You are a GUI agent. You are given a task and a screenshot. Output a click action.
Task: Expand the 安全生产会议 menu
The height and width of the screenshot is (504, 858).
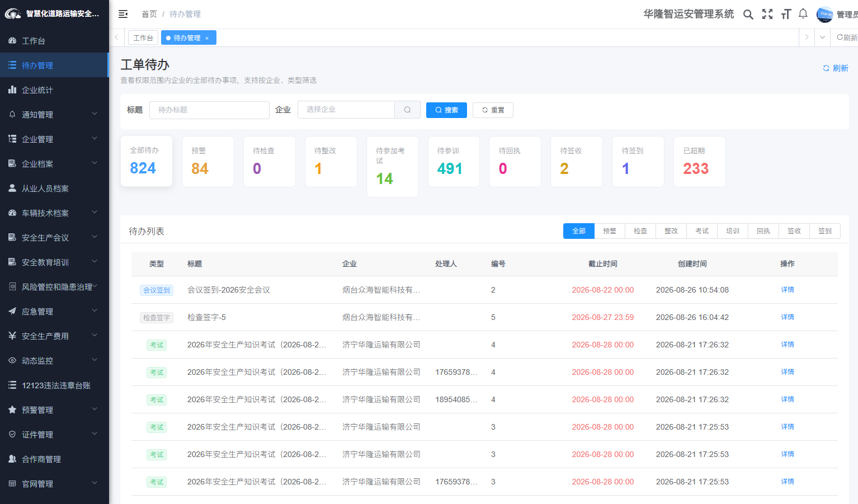(x=54, y=238)
